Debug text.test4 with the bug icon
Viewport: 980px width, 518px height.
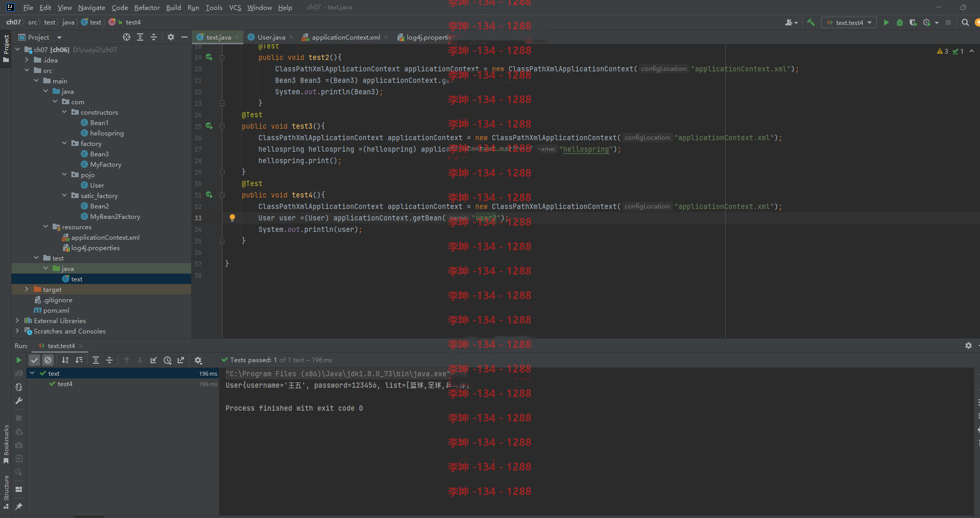tap(900, 22)
